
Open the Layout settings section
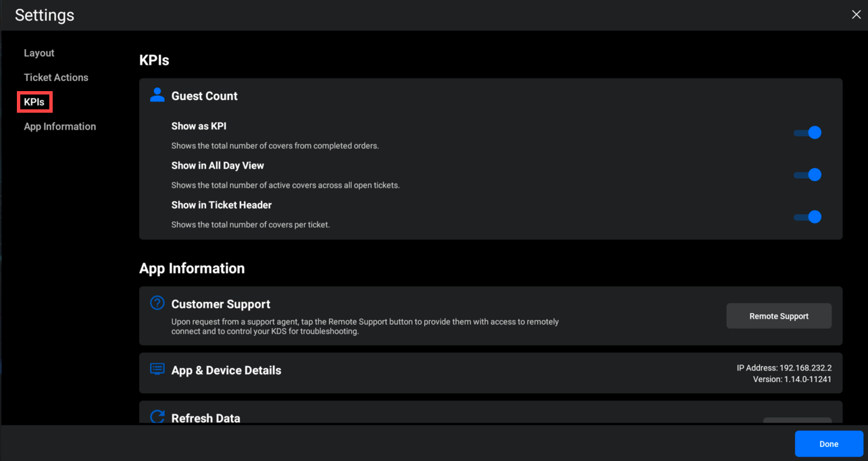point(39,53)
